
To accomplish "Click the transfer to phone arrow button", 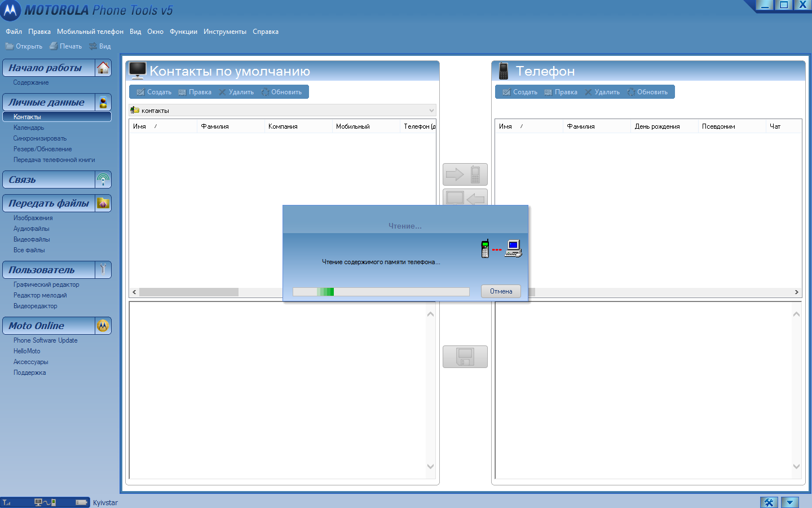I will [465, 174].
